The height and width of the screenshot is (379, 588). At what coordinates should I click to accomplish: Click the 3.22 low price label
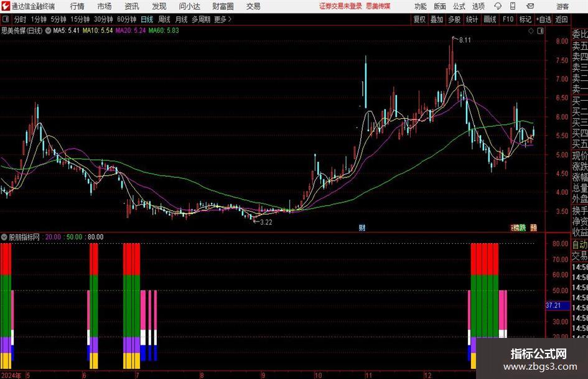pos(266,222)
